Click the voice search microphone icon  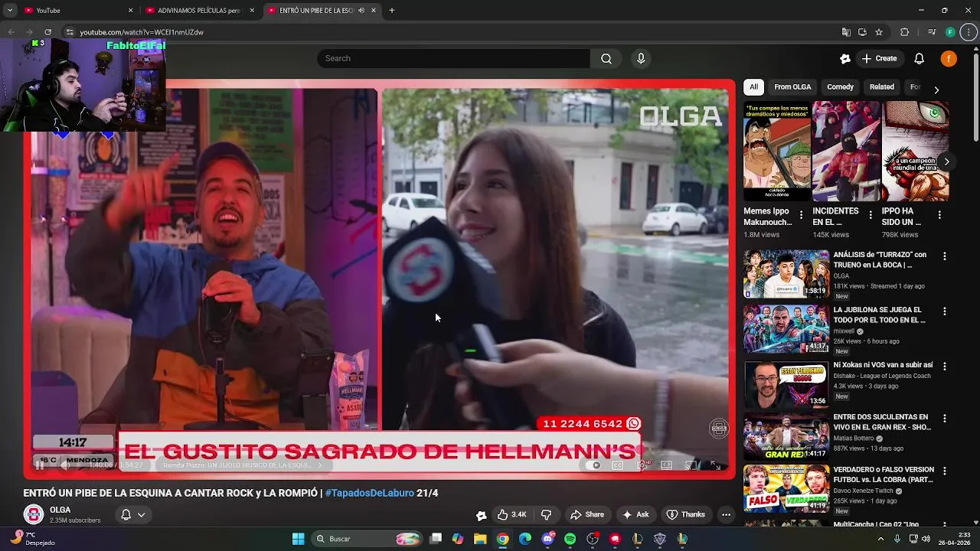point(641,58)
